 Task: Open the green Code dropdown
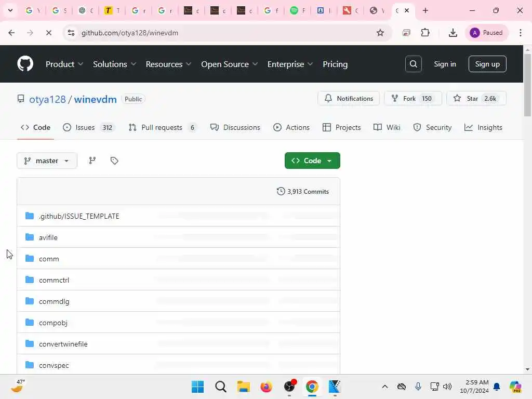[312, 161]
